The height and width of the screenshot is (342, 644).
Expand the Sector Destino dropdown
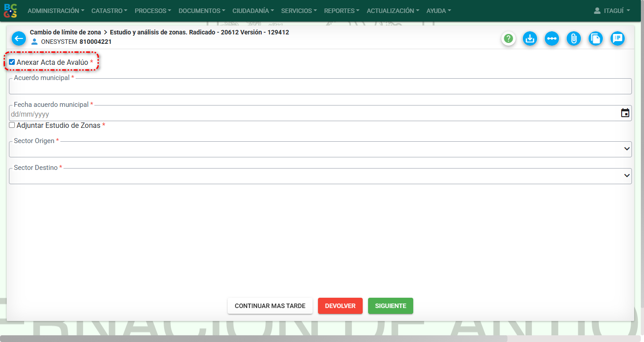pyautogui.click(x=320, y=176)
